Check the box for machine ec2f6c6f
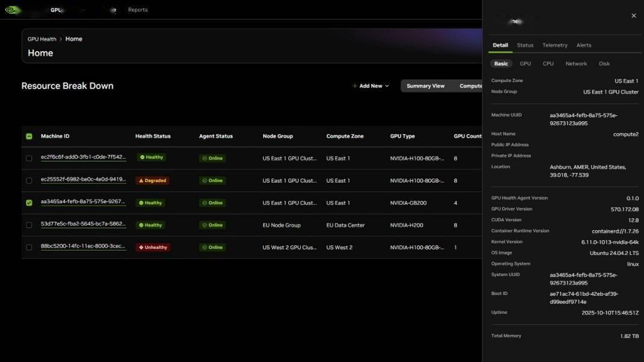This screenshot has height=362, width=644. 29,158
